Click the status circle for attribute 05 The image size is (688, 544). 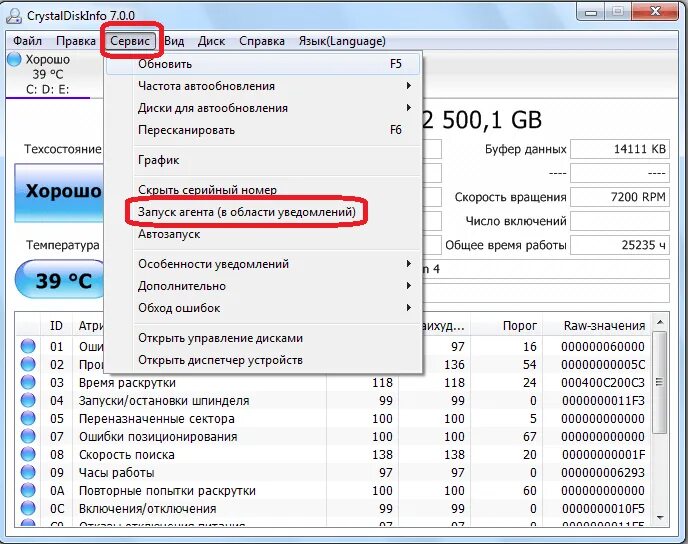pos(28,418)
